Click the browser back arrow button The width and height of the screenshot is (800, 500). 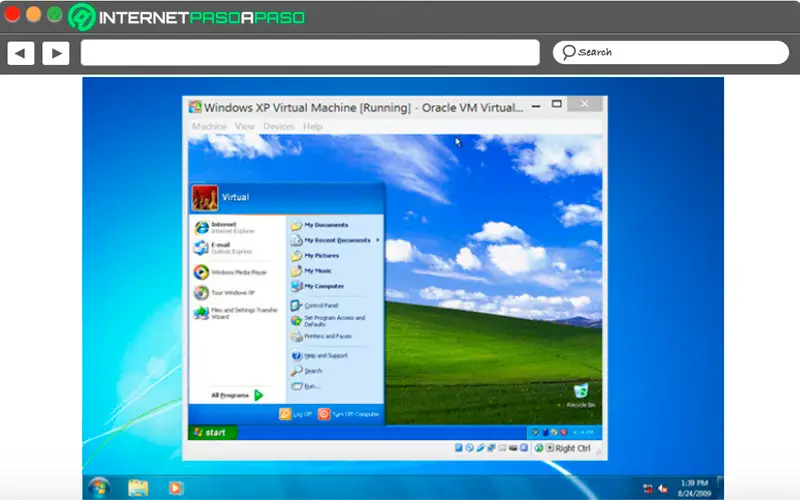click(20, 53)
